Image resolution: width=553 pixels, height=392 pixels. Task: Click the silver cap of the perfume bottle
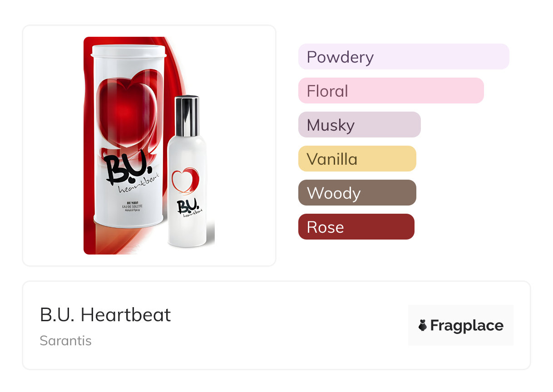point(187,116)
